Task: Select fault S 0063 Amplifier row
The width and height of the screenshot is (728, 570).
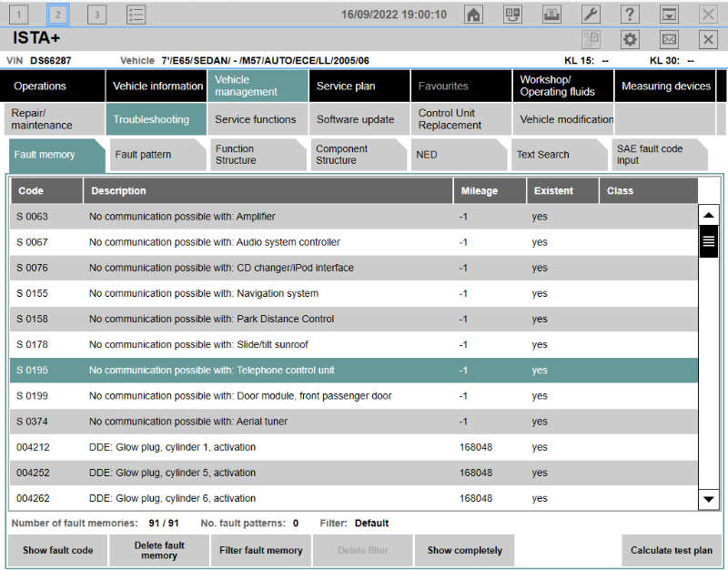Action: click(x=354, y=217)
